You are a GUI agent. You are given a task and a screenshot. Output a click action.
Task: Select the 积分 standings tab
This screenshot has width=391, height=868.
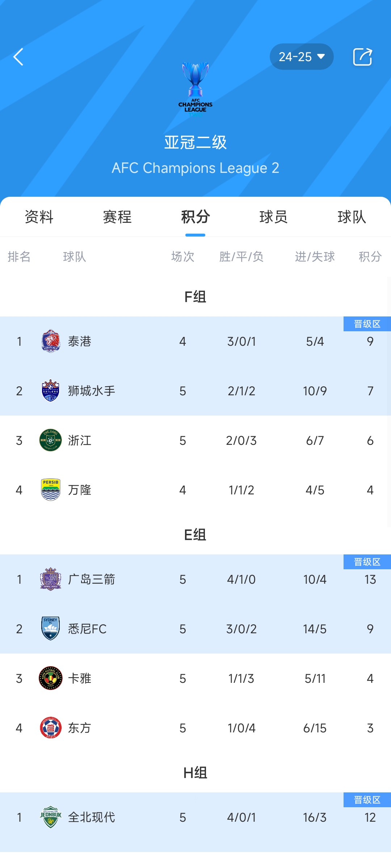(x=195, y=217)
